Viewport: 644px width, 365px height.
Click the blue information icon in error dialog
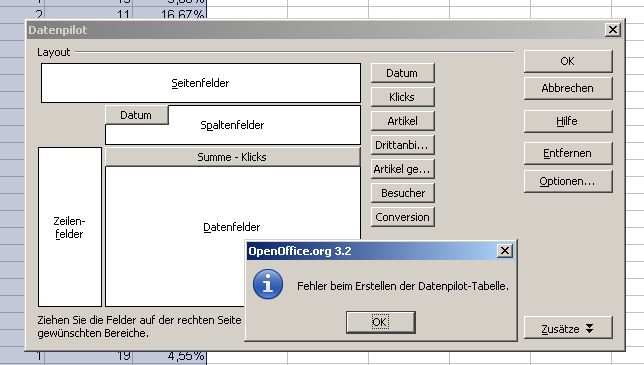coord(268,284)
